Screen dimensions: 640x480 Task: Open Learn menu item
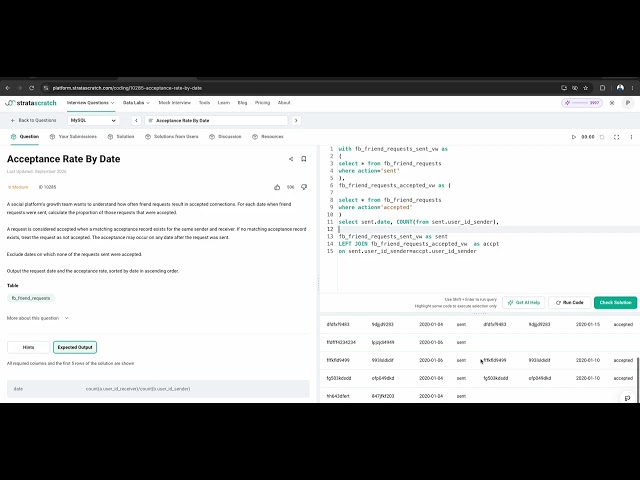[224, 103]
